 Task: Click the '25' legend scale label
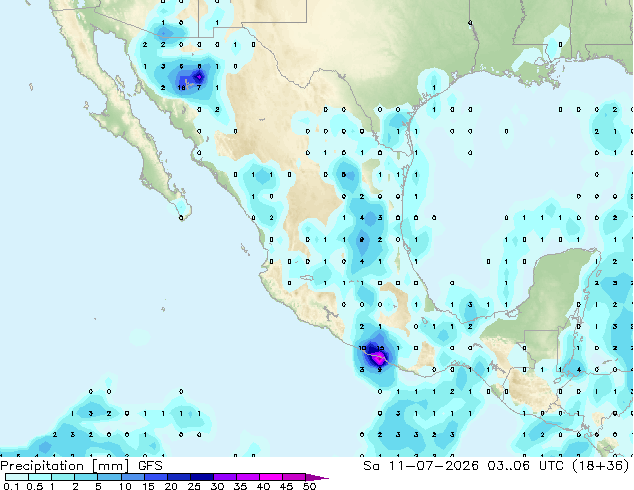pyautogui.click(x=194, y=486)
